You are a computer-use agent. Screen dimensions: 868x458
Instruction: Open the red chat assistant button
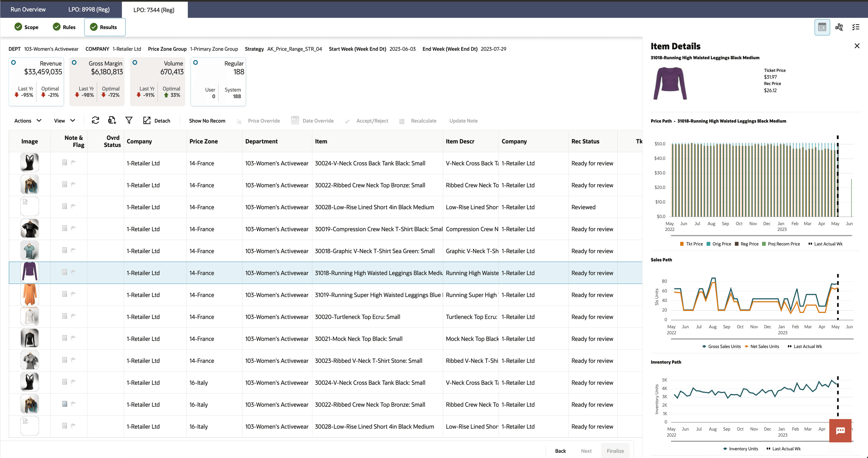[840, 430]
